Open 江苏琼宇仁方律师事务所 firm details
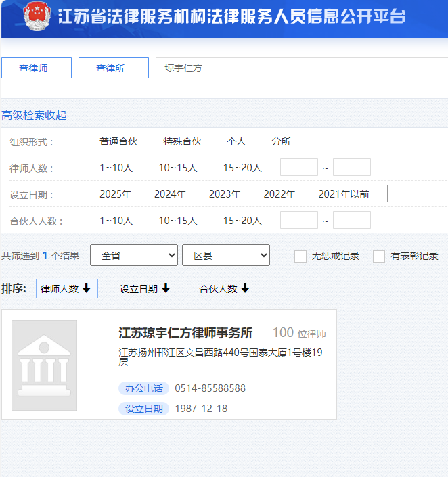 tap(185, 333)
